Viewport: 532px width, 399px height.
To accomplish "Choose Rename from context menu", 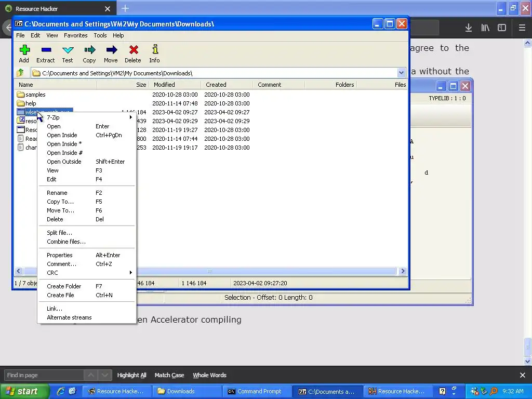I will click(87, 193).
